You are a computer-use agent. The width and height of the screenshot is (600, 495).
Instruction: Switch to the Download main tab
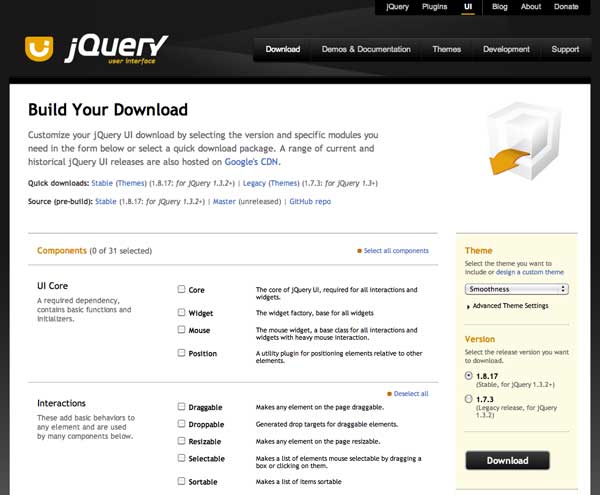[283, 49]
